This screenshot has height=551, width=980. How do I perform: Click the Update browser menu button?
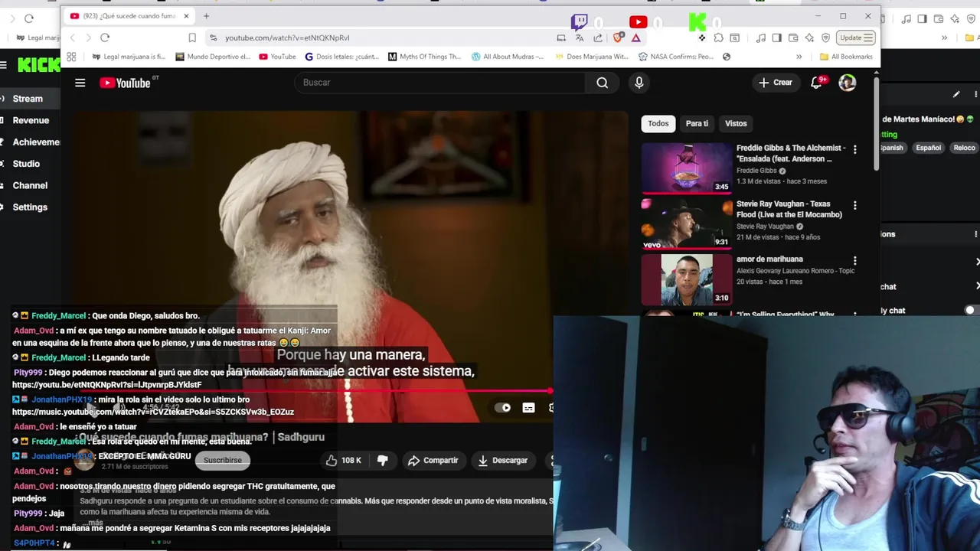[857, 37]
